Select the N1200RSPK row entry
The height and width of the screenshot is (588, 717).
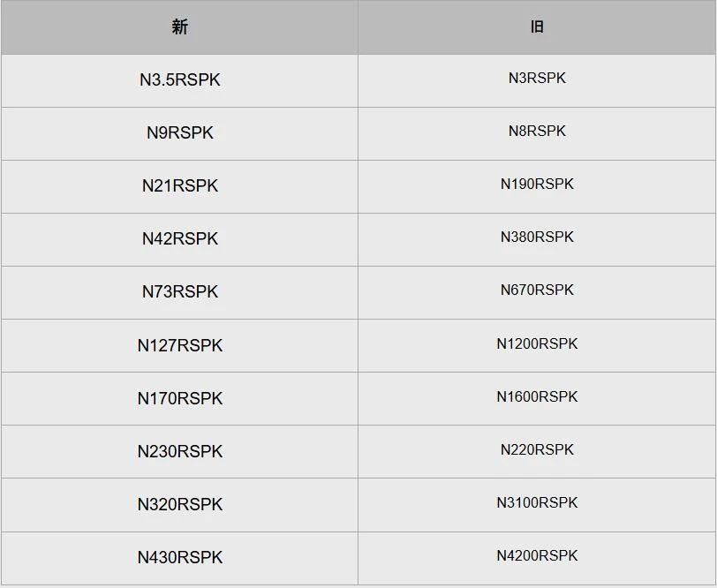[x=537, y=343]
